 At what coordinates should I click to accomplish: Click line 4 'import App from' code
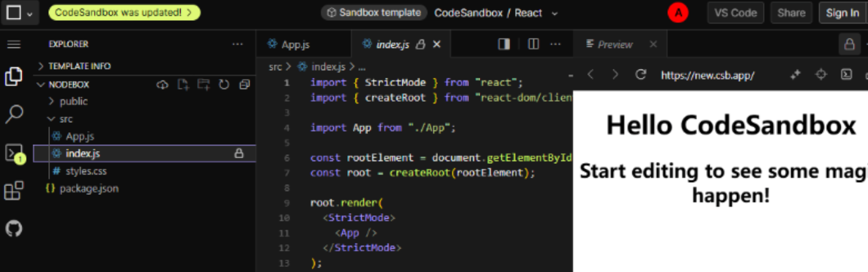(x=383, y=127)
